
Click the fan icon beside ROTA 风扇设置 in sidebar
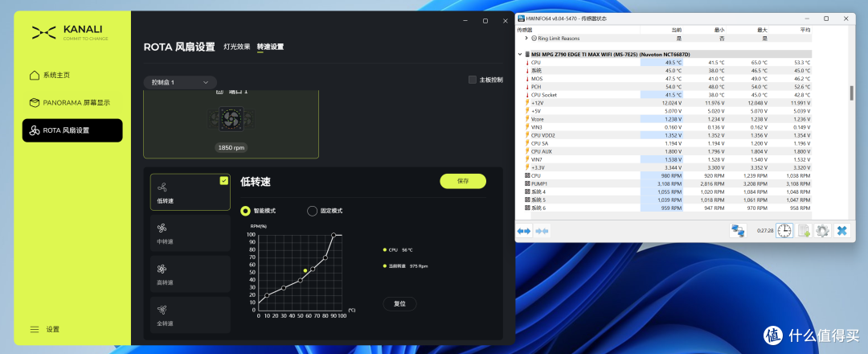pyautogui.click(x=35, y=131)
